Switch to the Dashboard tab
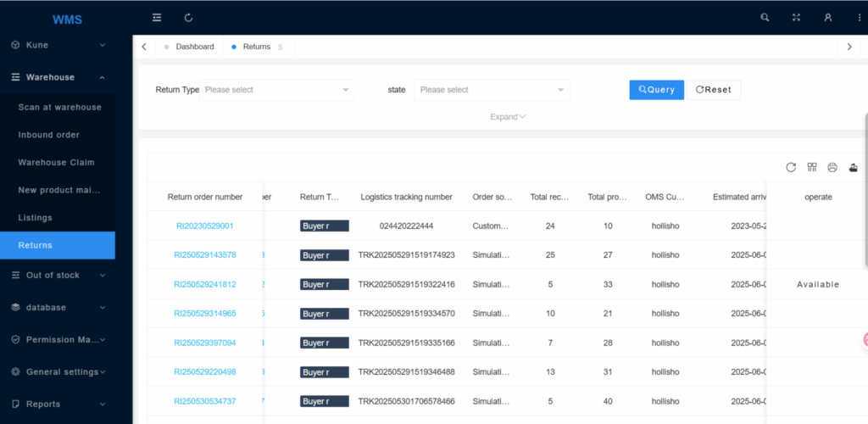The height and width of the screenshot is (424, 868). pyautogui.click(x=194, y=47)
